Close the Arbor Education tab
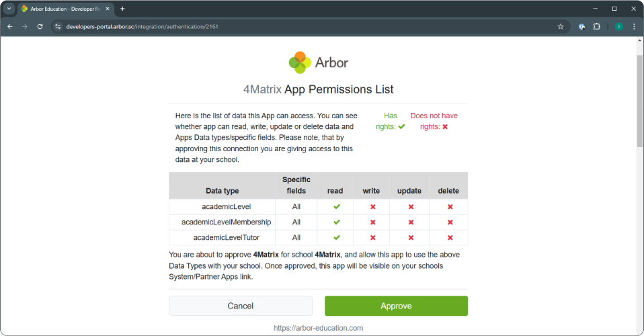This screenshot has width=644, height=336. [x=108, y=9]
